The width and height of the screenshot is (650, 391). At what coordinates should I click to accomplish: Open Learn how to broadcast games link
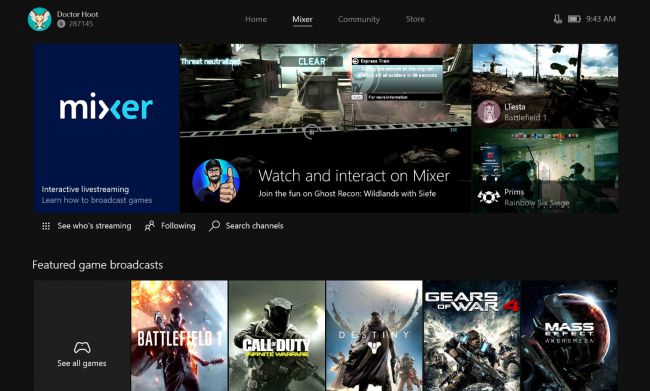point(97,200)
